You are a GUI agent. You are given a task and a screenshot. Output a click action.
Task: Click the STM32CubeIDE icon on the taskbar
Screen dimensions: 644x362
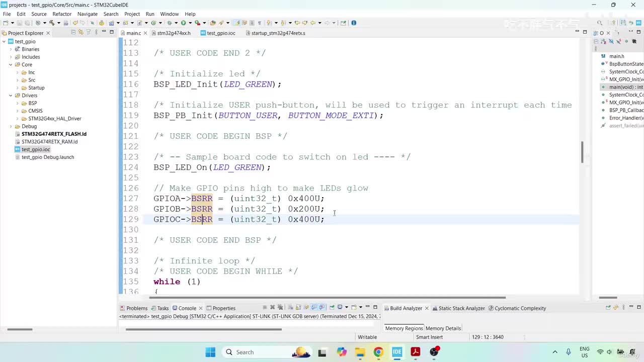point(397,352)
